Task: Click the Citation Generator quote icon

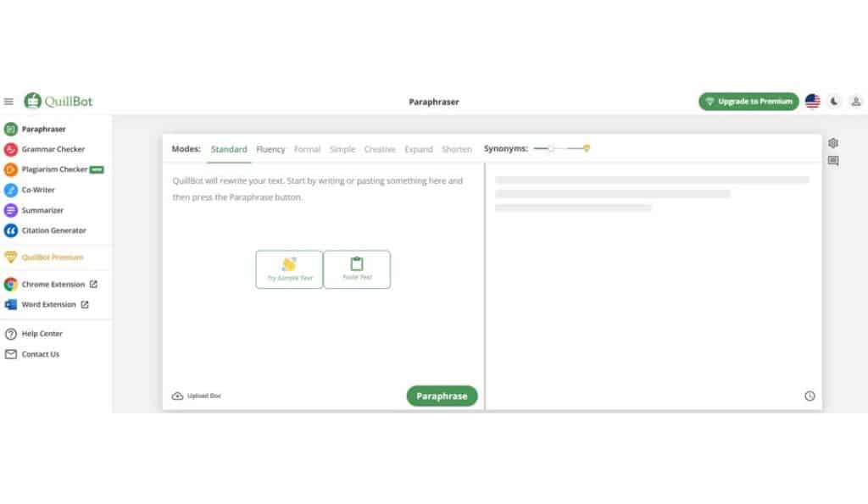Action: [x=10, y=230]
